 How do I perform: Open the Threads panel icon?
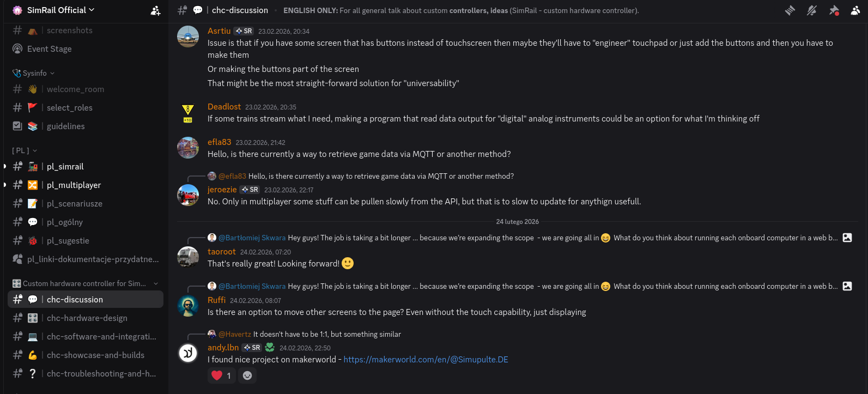790,10
